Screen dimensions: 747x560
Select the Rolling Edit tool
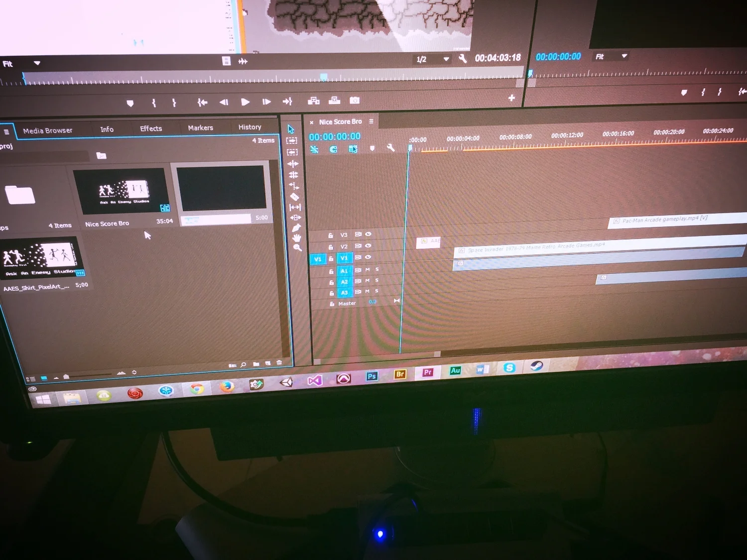(293, 175)
